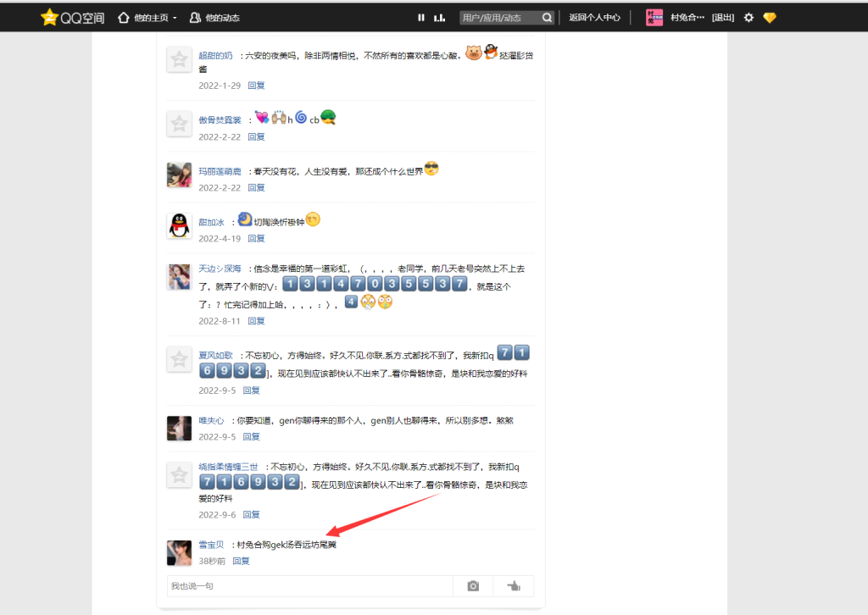Click the [退出] logout link
The height and width of the screenshot is (615, 868).
[722, 17]
